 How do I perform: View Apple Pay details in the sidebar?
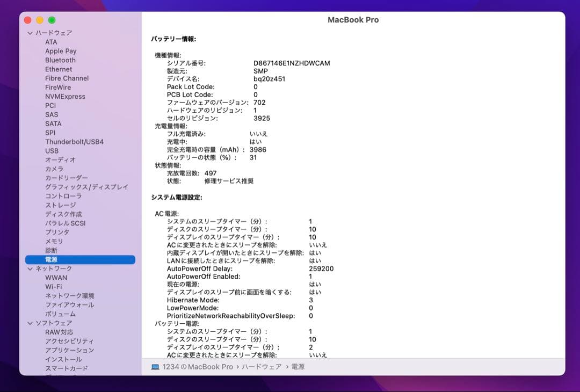pyautogui.click(x=60, y=50)
